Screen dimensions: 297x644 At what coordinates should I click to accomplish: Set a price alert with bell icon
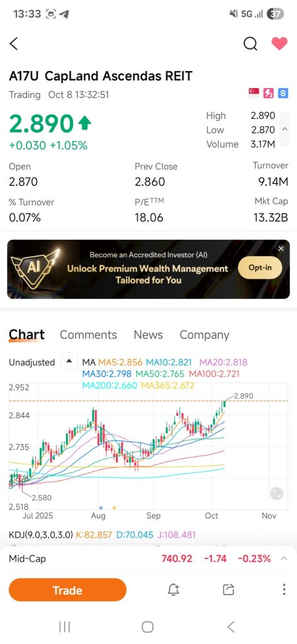tap(173, 590)
